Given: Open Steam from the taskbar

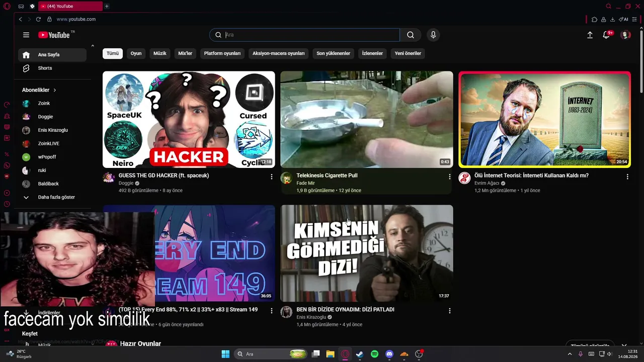Looking at the screenshot, I should click(x=360, y=354).
